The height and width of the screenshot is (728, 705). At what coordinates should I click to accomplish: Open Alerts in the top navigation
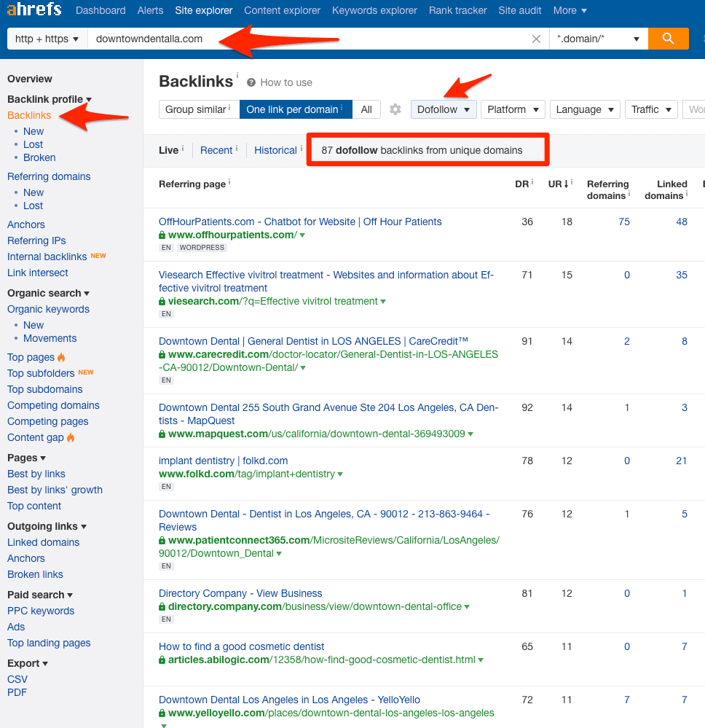click(150, 10)
